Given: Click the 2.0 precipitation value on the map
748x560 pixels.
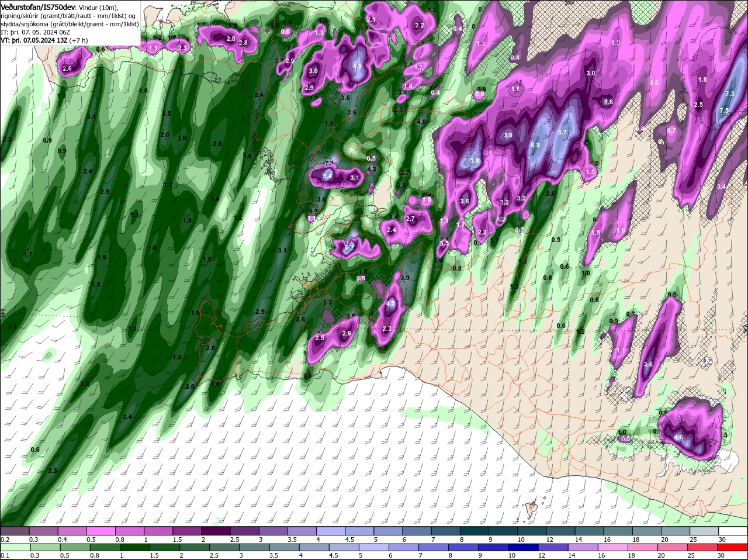Looking at the screenshot, I should (217, 144).
